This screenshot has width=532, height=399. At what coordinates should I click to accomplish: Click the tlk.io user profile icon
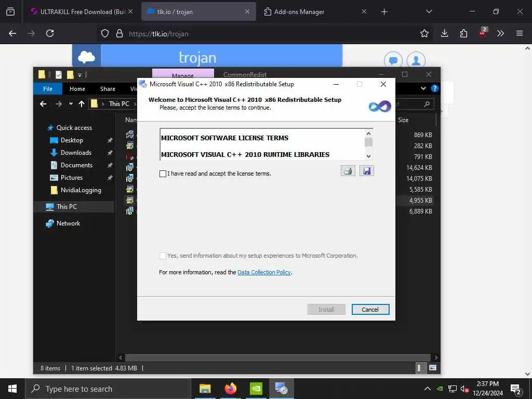(x=416, y=60)
